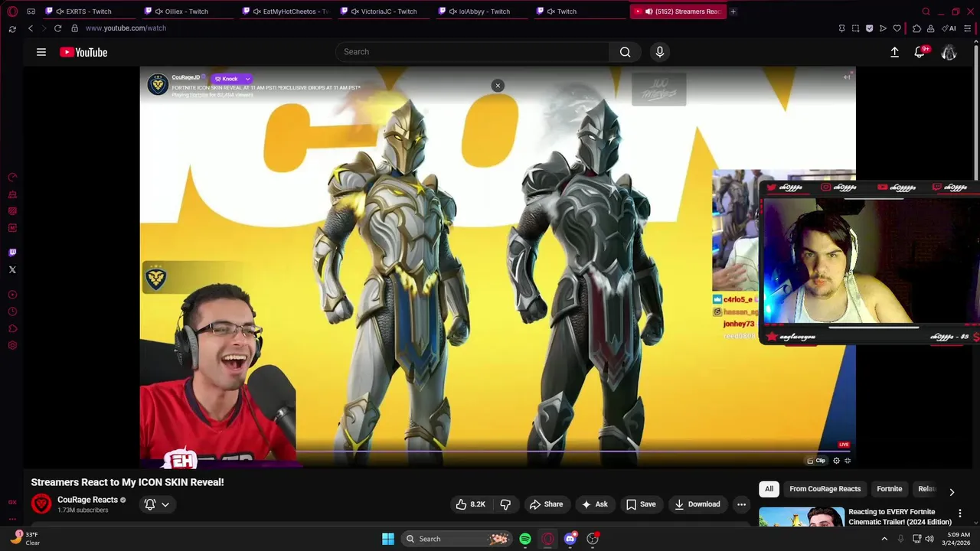Select From CouRage Reacts filter chip
The image size is (980, 551).
click(825, 489)
